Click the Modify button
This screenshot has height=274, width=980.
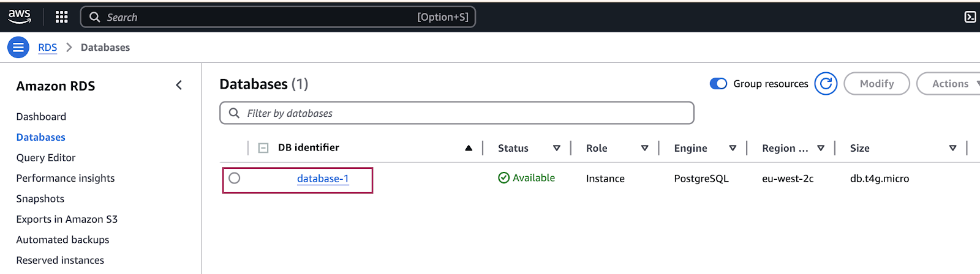[876, 84]
